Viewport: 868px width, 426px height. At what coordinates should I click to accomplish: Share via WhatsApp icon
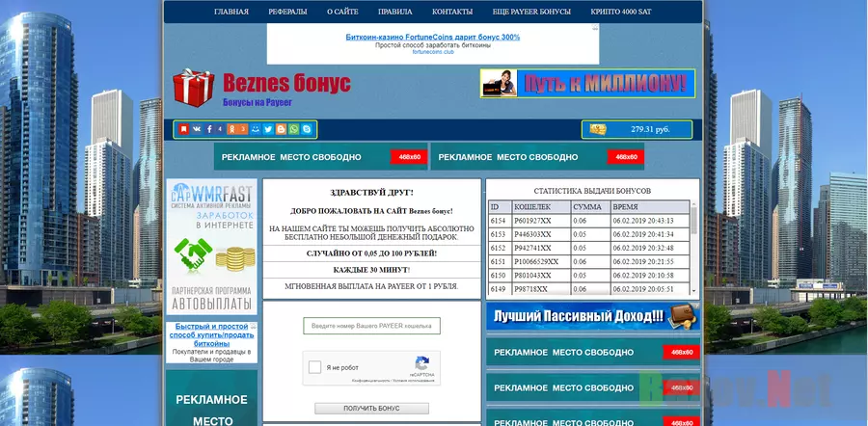[x=293, y=129]
